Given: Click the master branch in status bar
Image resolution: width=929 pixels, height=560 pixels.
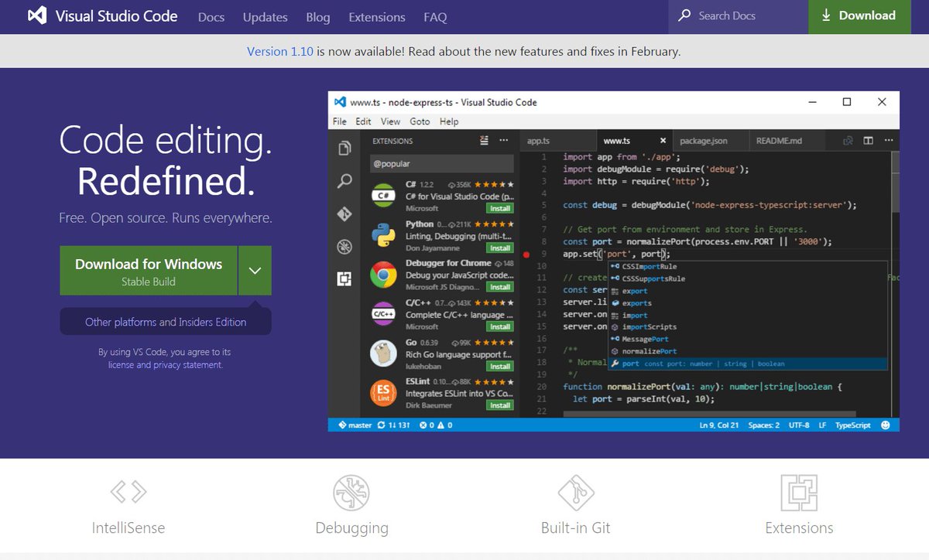Looking at the screenshot, I should coord(355,425).
